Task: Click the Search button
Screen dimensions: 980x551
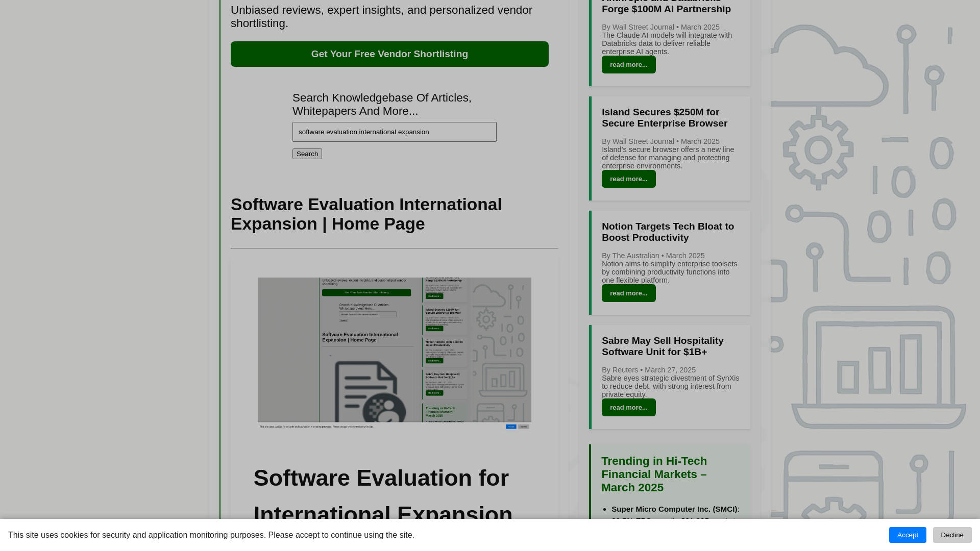Action: coord(307,154)
